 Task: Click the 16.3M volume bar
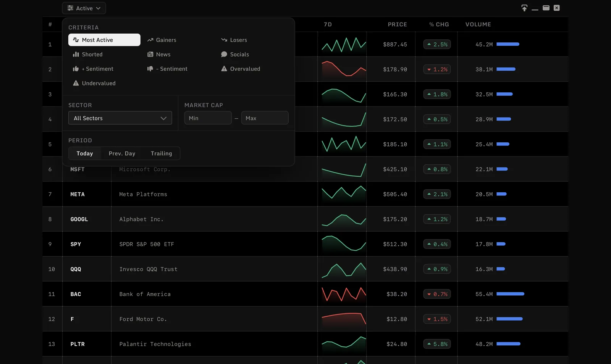click(501, 269)
